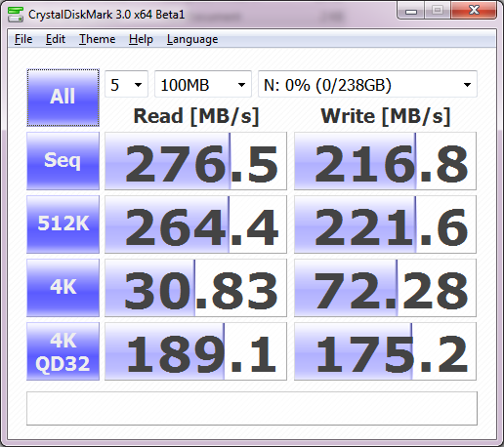Open the File menu

pos(23,39)
